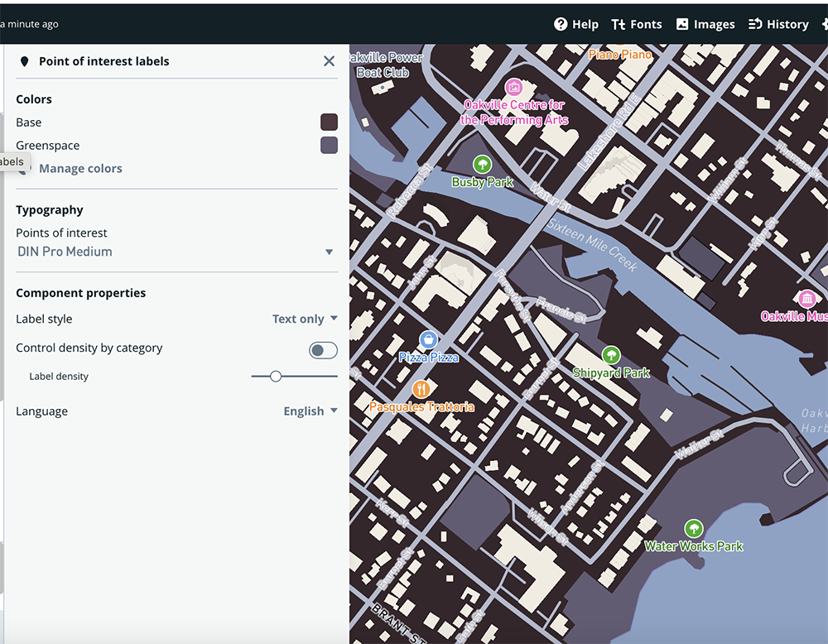Change Label style from Text only

click(x=305, y=319)
